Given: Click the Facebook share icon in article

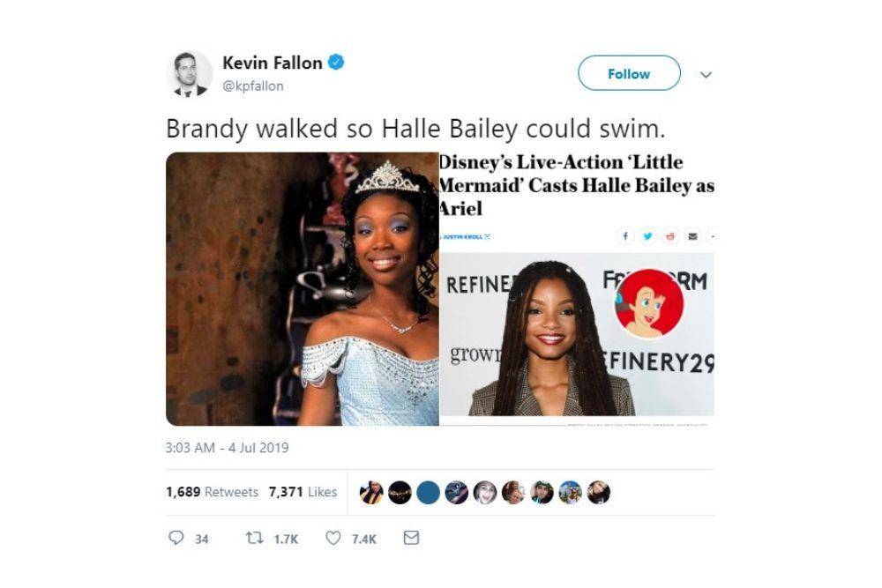Looking at the screenshot, I should coord(625,236).
